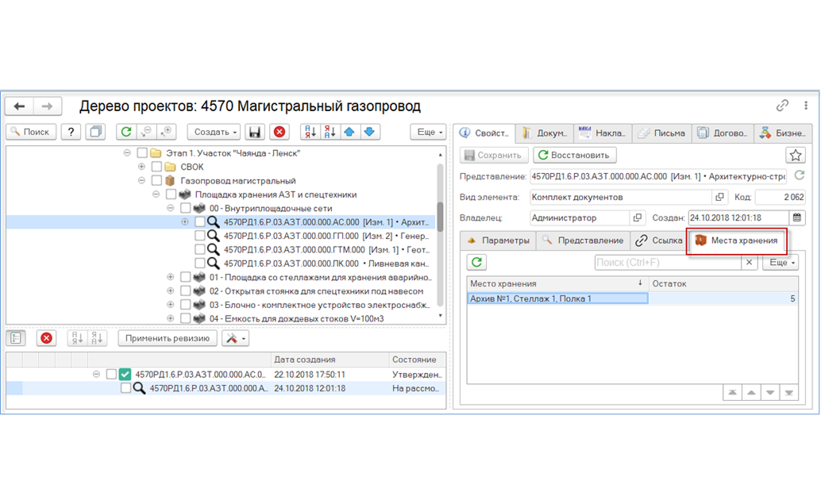Click the Восстановить button

(x=574, y=155)
